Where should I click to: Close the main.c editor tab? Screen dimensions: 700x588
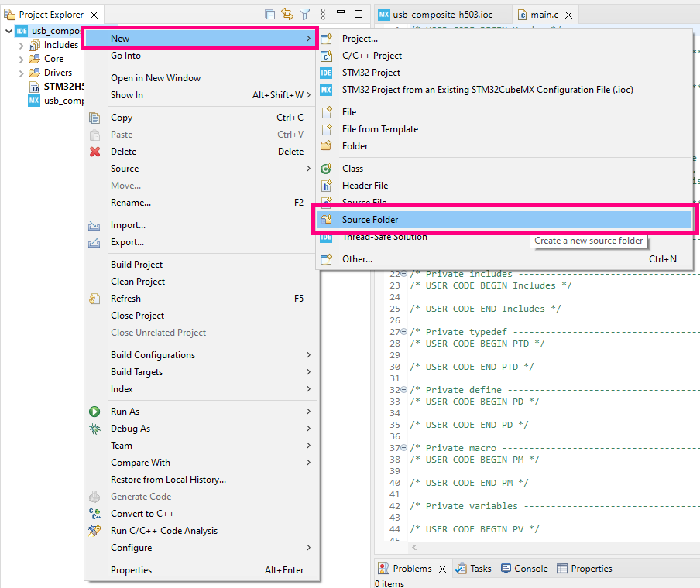click(568, 15)
